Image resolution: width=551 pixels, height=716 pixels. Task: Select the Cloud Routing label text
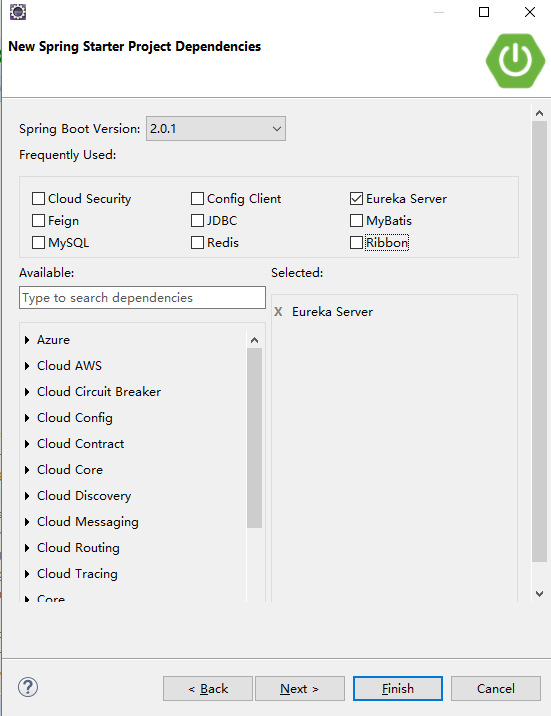click(78, 548)
